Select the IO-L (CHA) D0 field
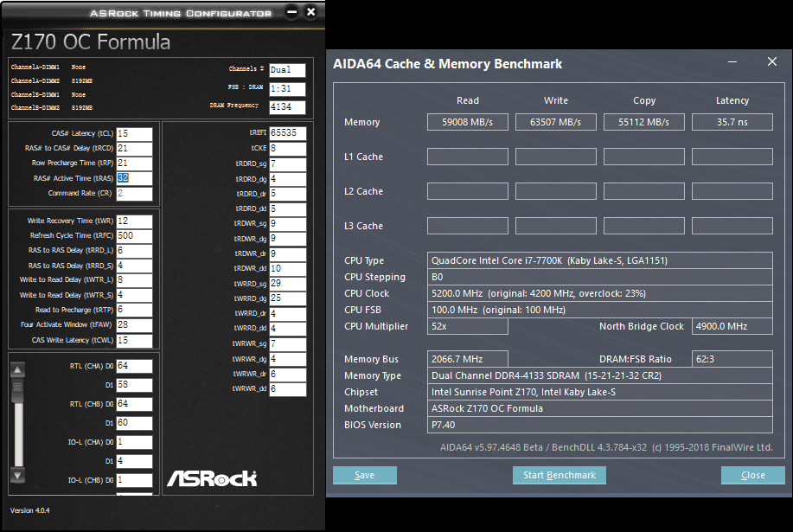Image resolution: width=793 pixels, height=532 pixels. 134,442
